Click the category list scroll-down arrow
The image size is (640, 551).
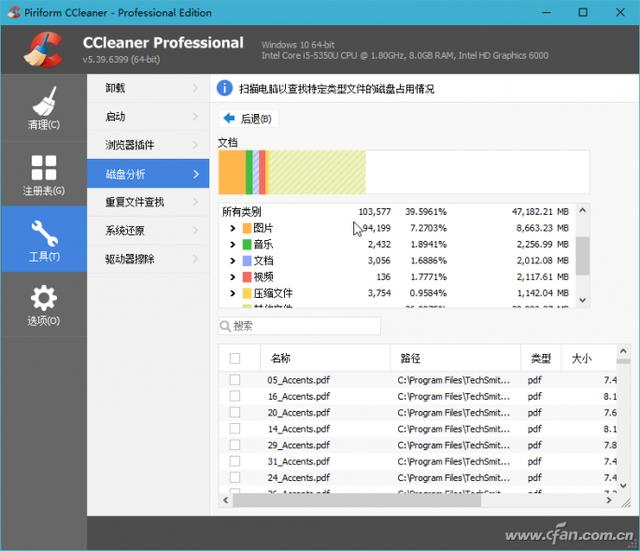[x=583, y=300]
